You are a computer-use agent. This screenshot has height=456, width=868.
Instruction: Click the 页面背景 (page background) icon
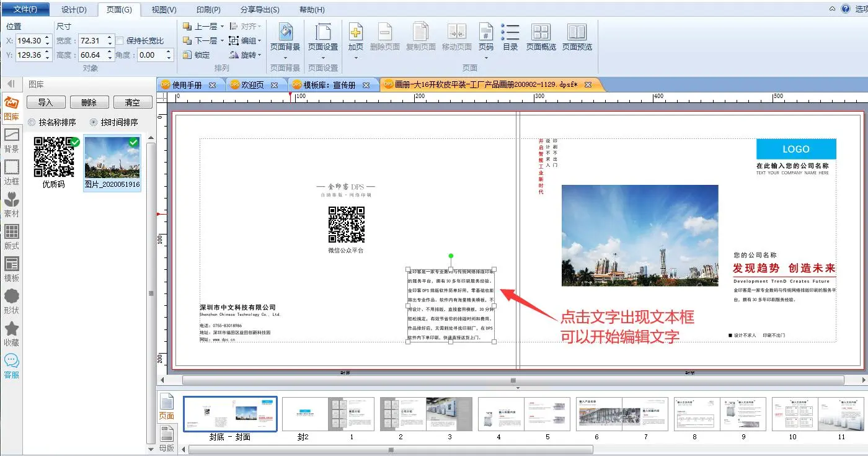[285, 32]
